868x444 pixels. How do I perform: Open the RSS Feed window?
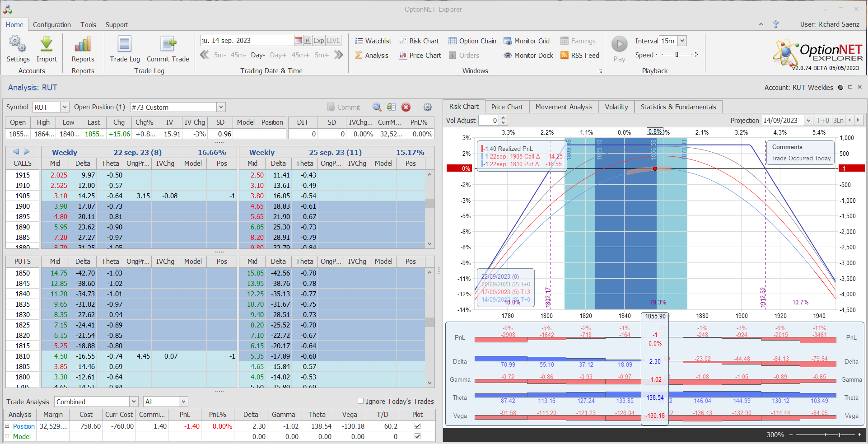[x=579, y=56]
